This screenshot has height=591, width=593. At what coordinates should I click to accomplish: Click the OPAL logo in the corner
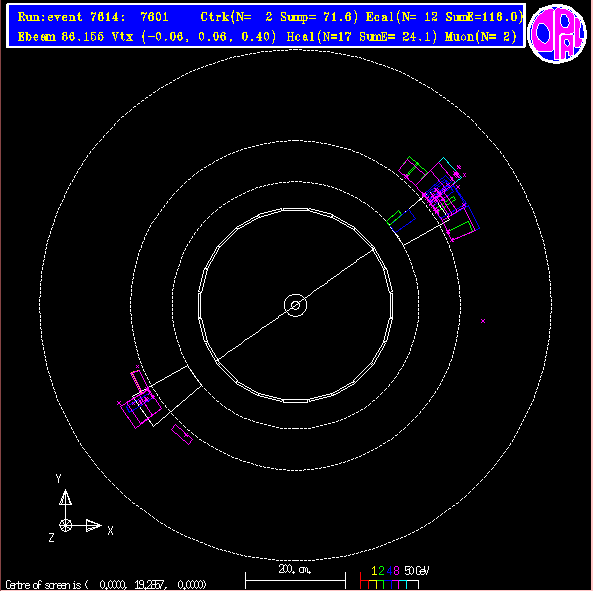(x=557, y=33)
